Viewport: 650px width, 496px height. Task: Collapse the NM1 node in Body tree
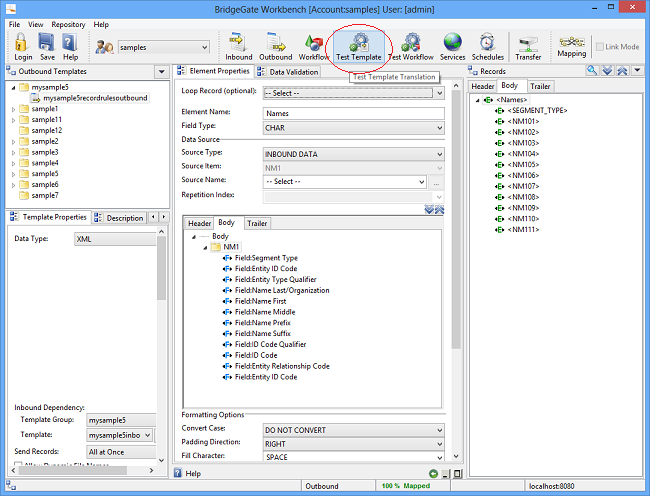[205, 248]
